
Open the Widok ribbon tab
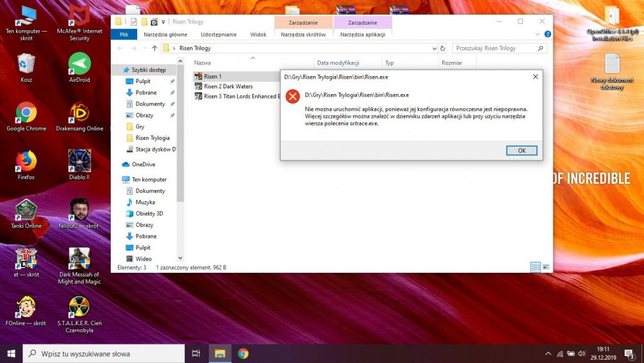258,35
